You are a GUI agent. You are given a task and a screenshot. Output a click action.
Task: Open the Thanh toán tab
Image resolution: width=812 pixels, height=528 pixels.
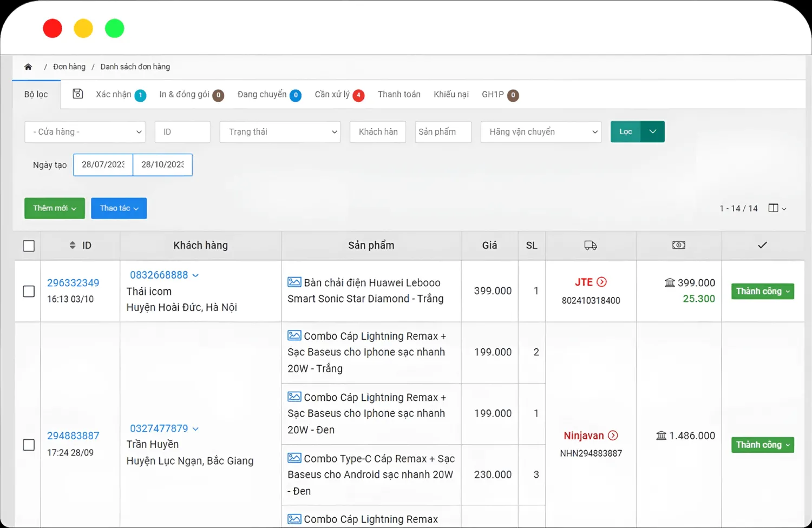click(x=399, y=95)
